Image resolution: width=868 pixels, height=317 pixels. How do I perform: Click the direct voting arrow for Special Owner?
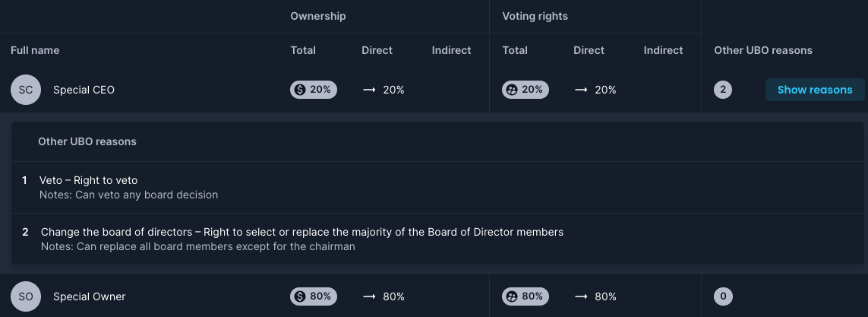click(581, 296)
